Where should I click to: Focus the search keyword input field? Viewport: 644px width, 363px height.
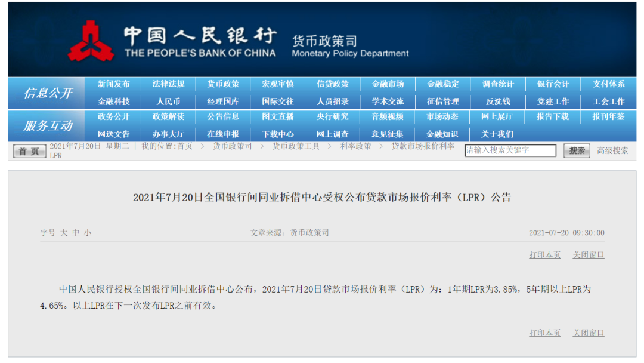point(510,150)
